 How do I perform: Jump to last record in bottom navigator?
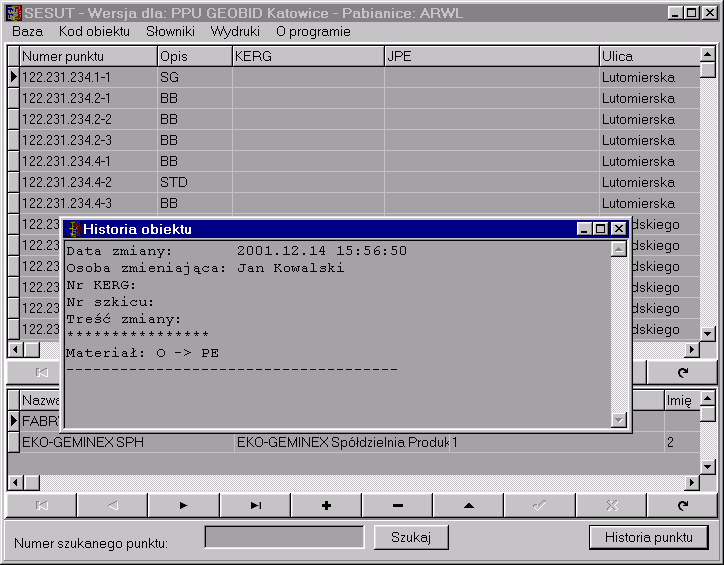[255, 506]
